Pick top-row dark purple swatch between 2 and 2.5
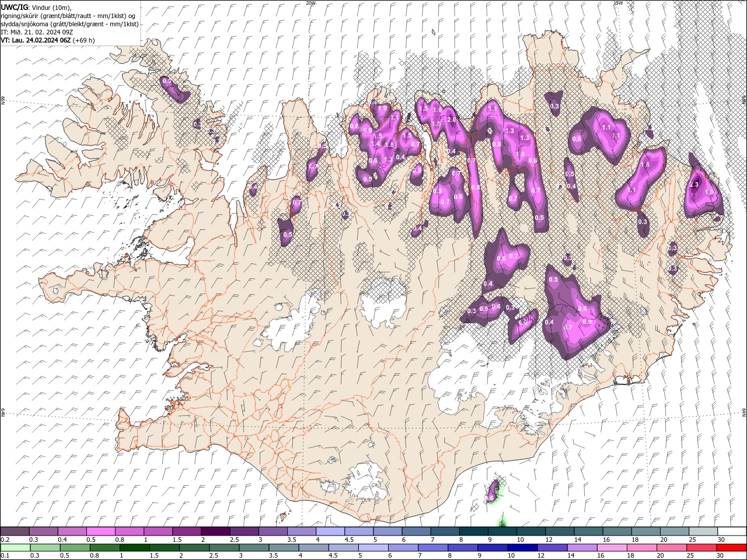Viewport: 747px width, 560px height. (216, 531)
